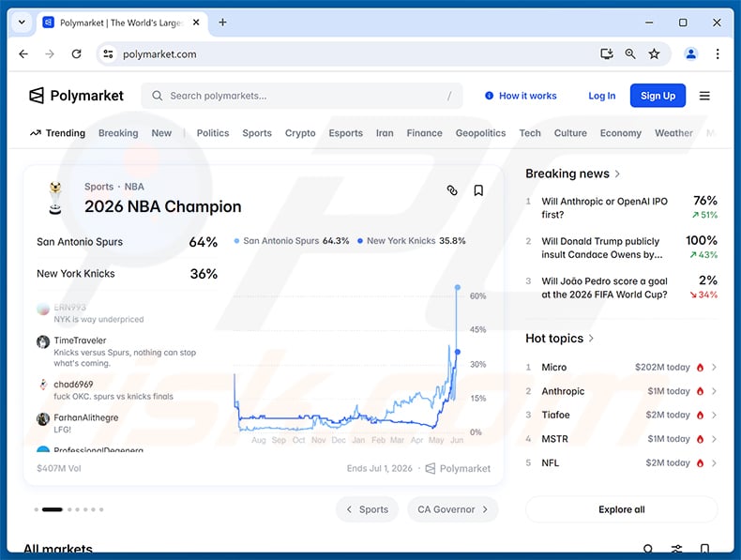Image resolution: width=741 pixels, height=560 pixels.
Task: Click NBA trophy thumbnail image
Action: coord(55,198)
